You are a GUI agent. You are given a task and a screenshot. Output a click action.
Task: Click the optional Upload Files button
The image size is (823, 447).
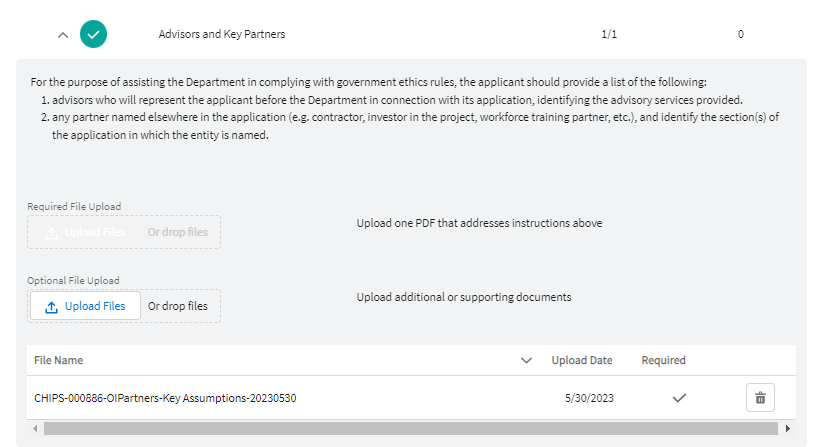[x=85, y=306]
